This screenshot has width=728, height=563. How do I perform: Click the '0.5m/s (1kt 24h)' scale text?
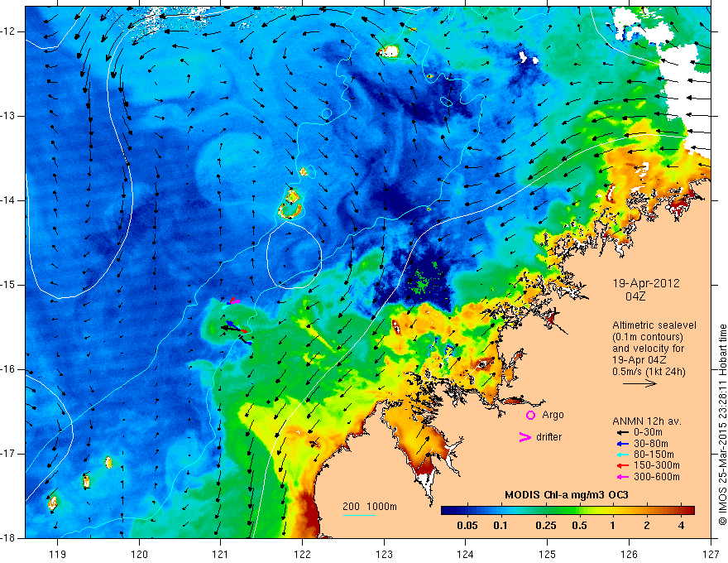[x=649, y=371]
